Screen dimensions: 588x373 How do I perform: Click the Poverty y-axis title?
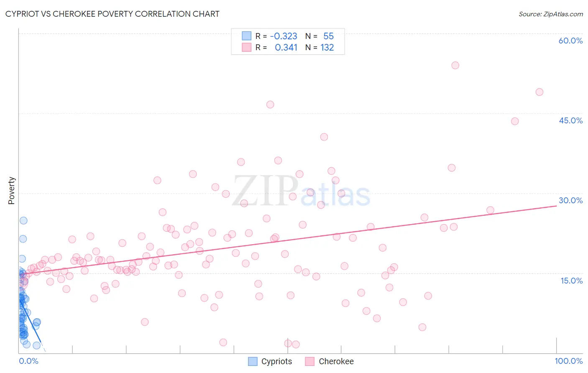[x=11, y=191]
